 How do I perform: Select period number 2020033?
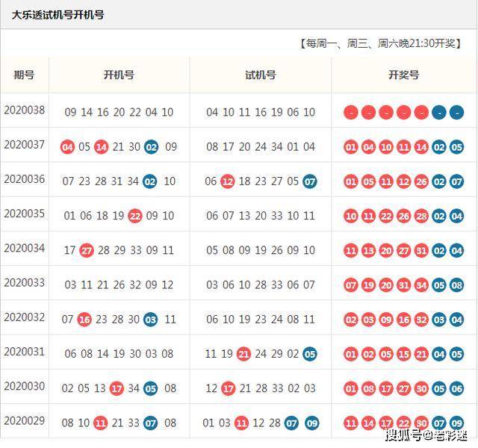(25, 283)
